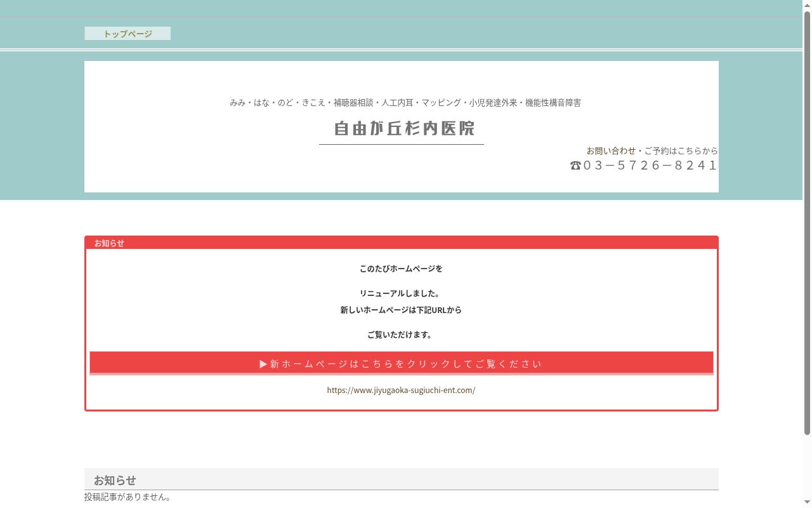Screen dimensions: 812x508
Task: Click the お問い合わせ link
Action: [611, 150]
